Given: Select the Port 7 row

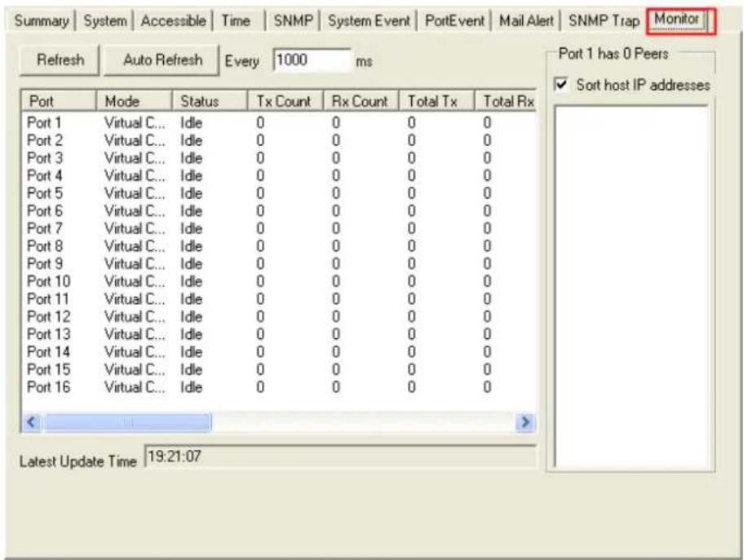Looking at the screenshot, I should click(279, 228).
